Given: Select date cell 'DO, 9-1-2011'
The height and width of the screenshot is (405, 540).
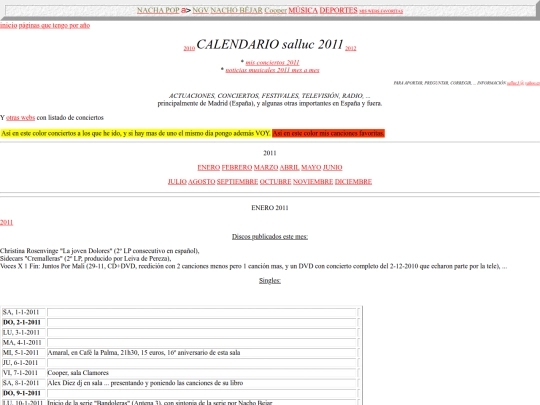Looking at the screenshot, I should (23, 393).
